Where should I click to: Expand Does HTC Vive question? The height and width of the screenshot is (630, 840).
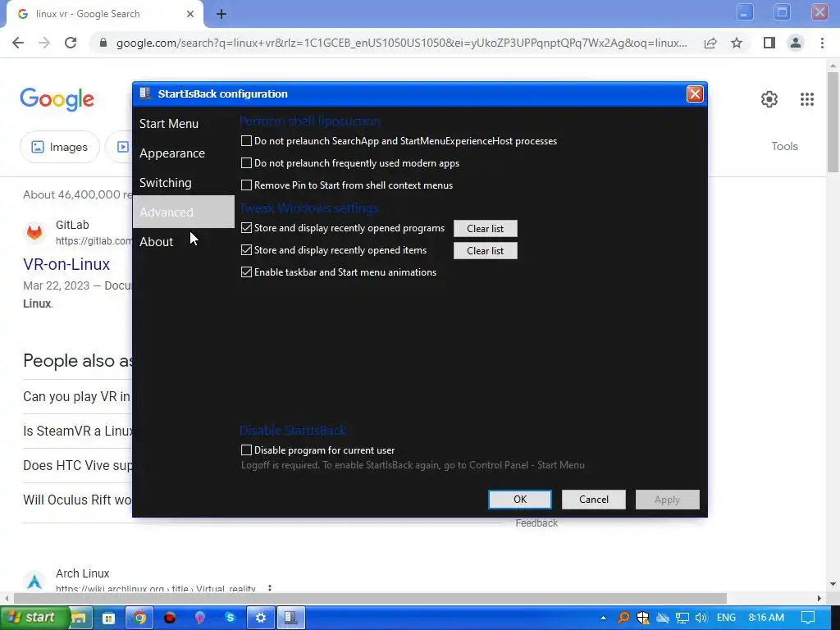[77, 465]
